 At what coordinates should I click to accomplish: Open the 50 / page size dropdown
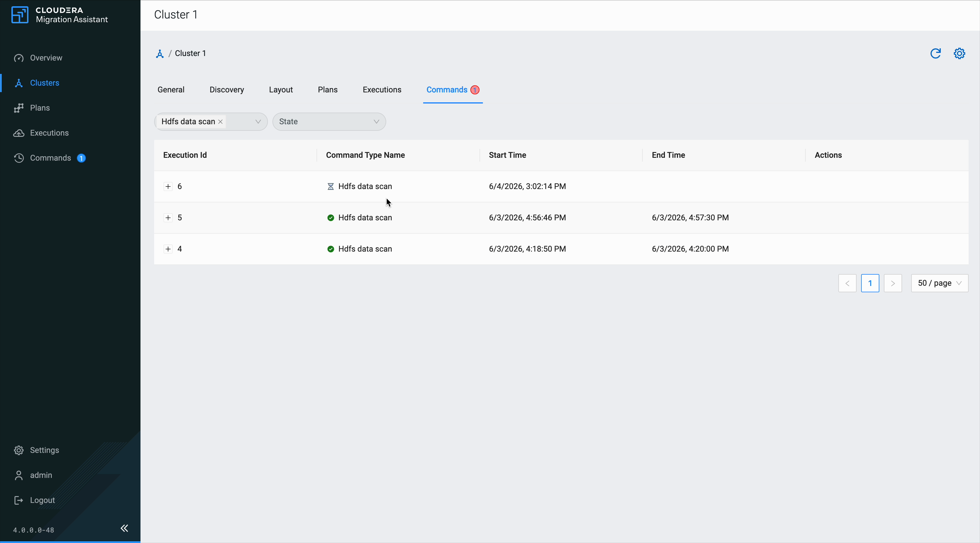pyautogui.click(x=940, y=283)
